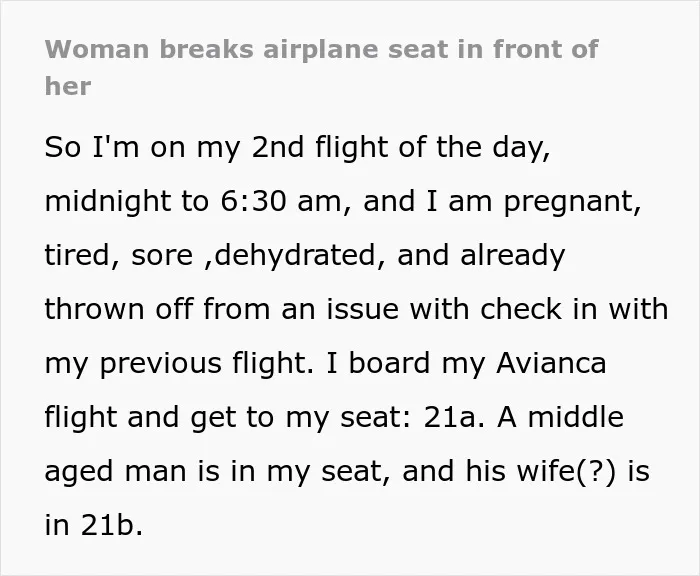Image resolution: width=700 pixels, height=576 pixels.
Task: Click the word "middle" after seat 21a
Action: point(575,417)
